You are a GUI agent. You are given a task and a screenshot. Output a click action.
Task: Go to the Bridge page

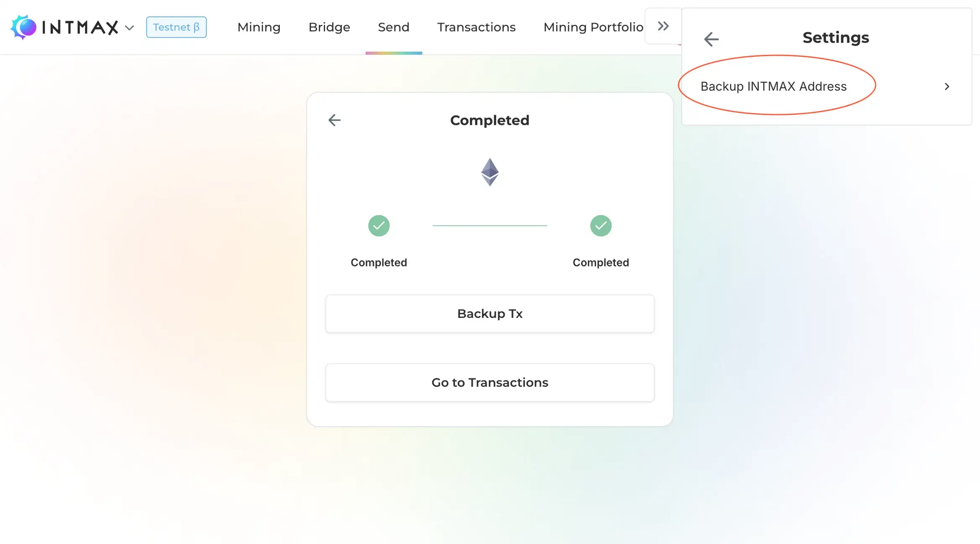pyautogui.click(x=329, y=27)
